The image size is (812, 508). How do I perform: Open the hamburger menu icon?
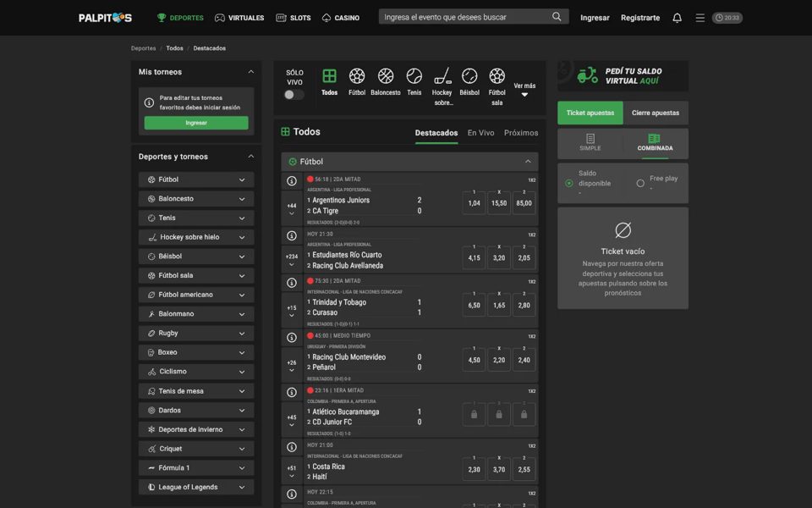tap(700, 18)
